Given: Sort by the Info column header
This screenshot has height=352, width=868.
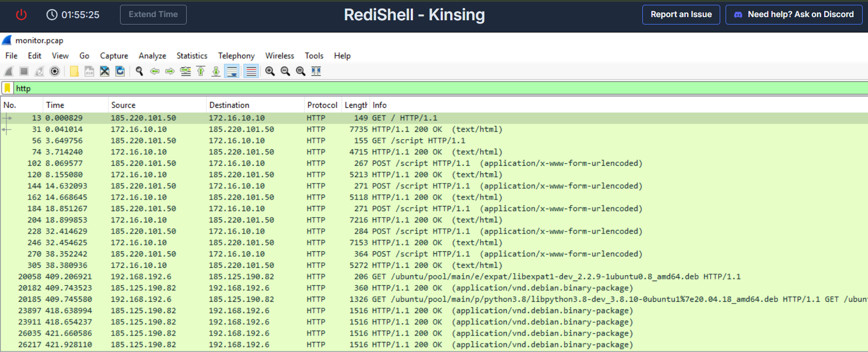Looking at the screenshot, I should pos(619,105).
